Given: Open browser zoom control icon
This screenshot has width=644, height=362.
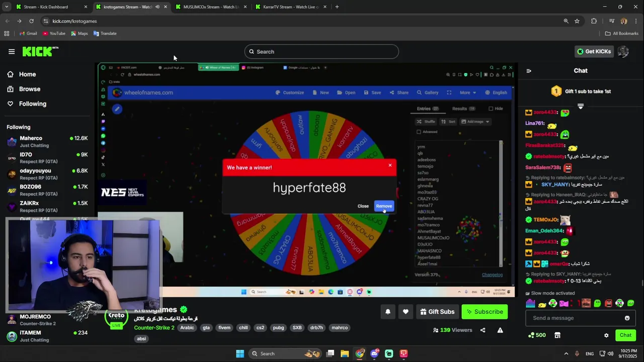Looking at the screenshot, I should click(x=566, y=21).
